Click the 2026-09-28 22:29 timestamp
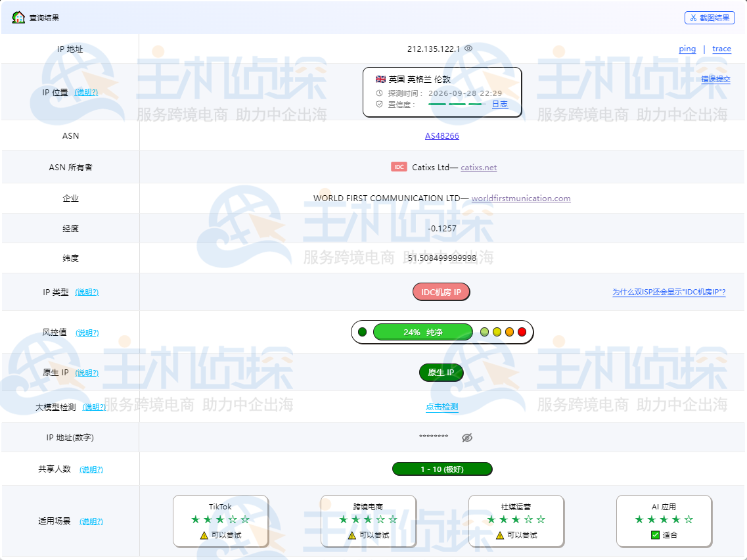 (465, 93)
